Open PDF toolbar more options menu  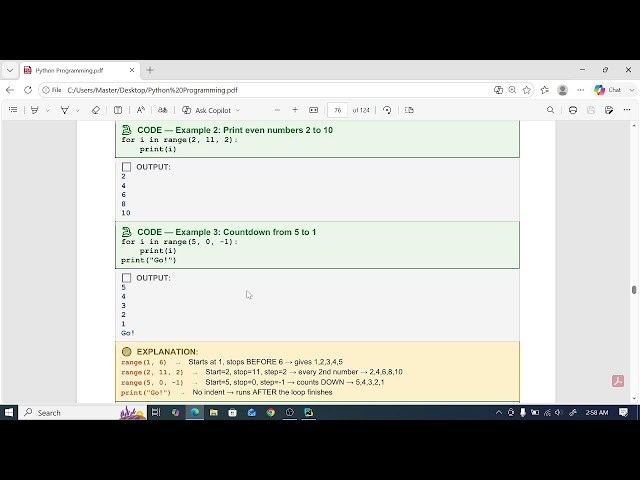(x=627, y=110)
